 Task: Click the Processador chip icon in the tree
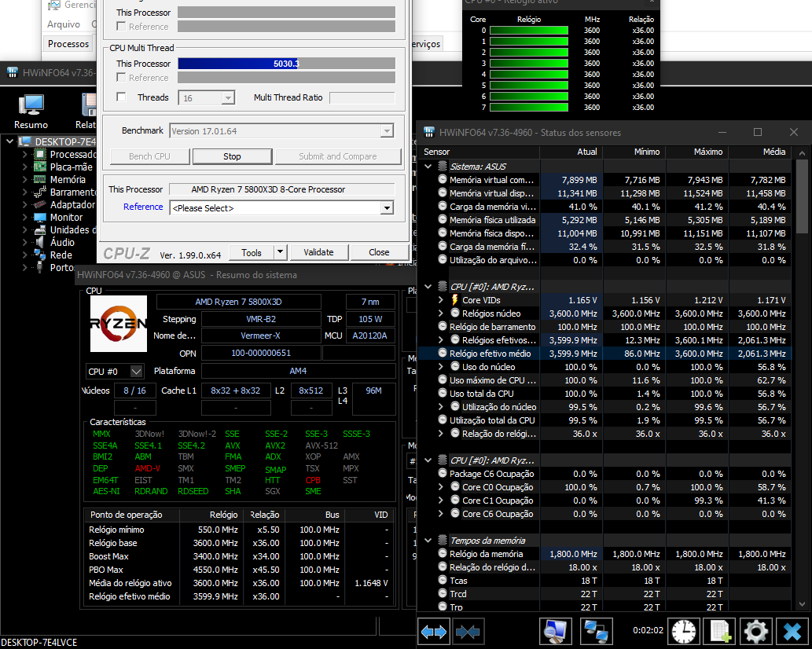pos(40,154)
